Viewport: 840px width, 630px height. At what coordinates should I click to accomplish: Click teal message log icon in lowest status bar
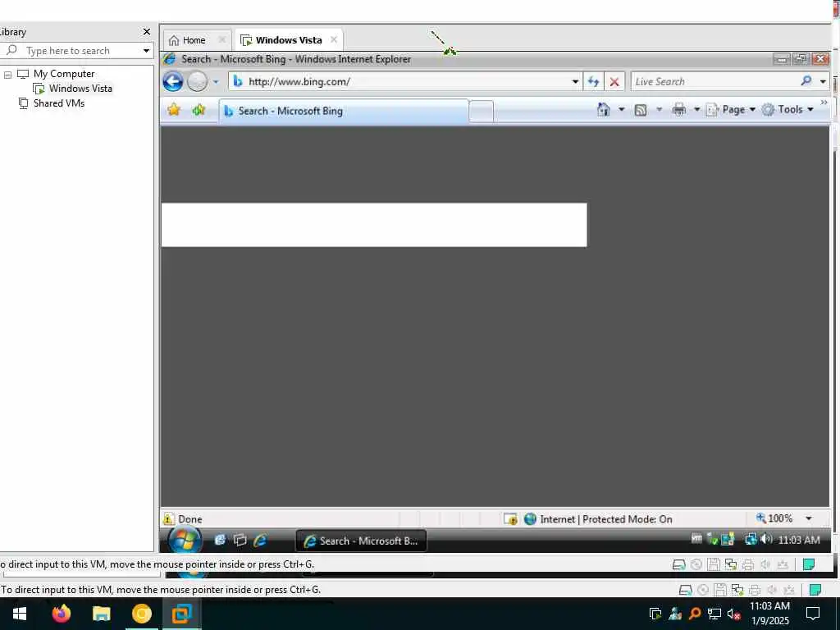815,590
